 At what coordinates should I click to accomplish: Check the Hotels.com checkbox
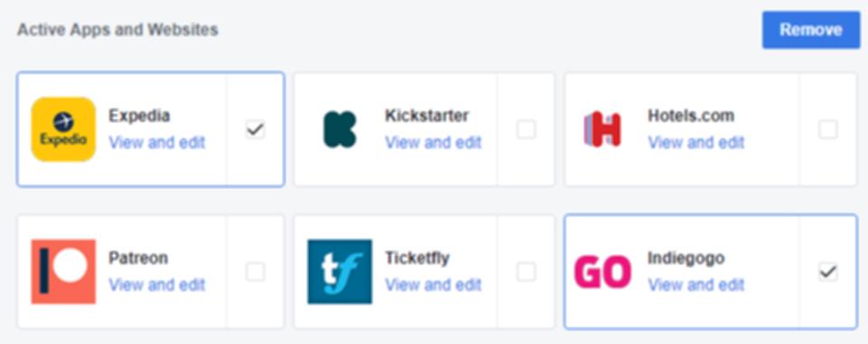[x=828, y=129]
